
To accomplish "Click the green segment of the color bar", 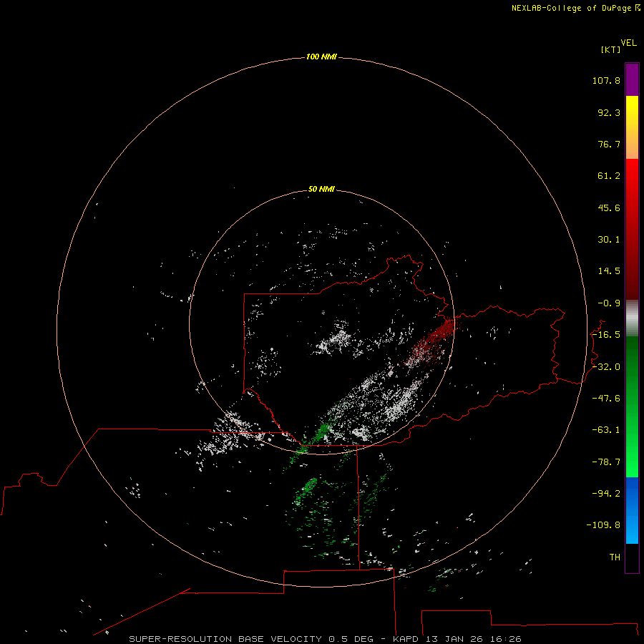I will click(632, 406).
